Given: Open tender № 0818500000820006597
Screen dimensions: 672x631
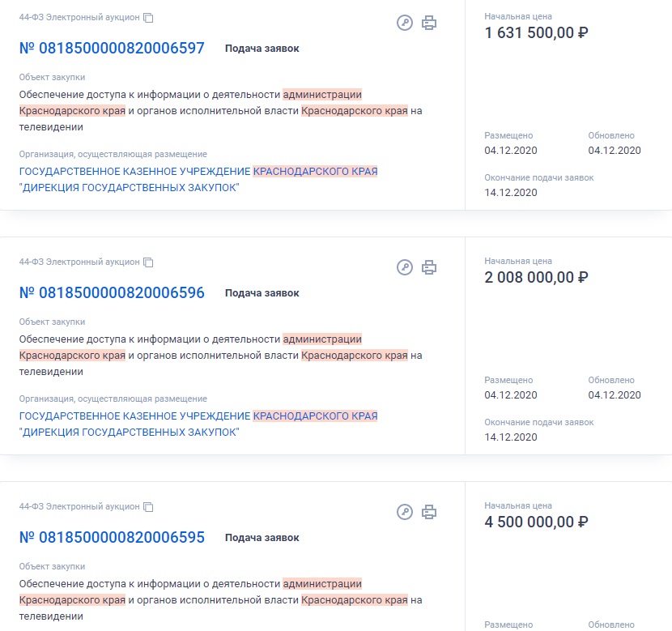Looking at the screenshot, I should pyautogui.click(x=112, y=48).
